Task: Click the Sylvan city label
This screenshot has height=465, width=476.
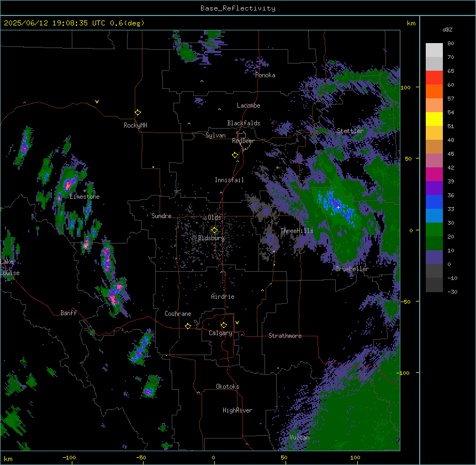Action: pos(215,135)
